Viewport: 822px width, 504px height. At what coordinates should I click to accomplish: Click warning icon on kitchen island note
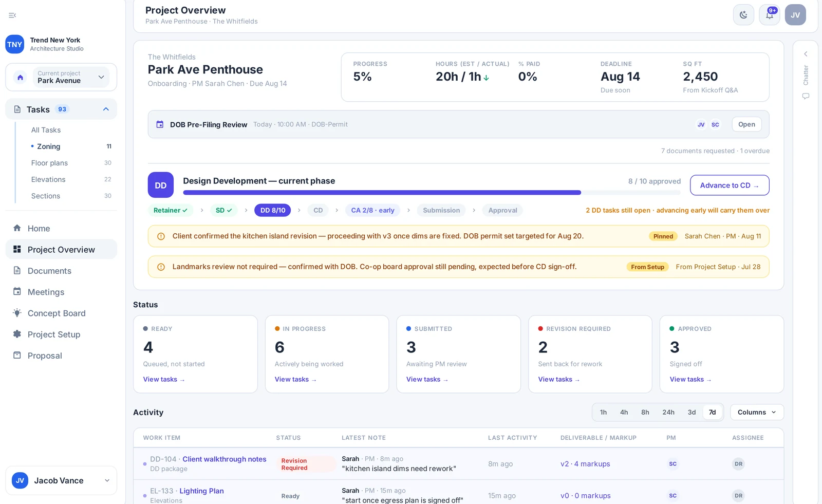point(161,236)
